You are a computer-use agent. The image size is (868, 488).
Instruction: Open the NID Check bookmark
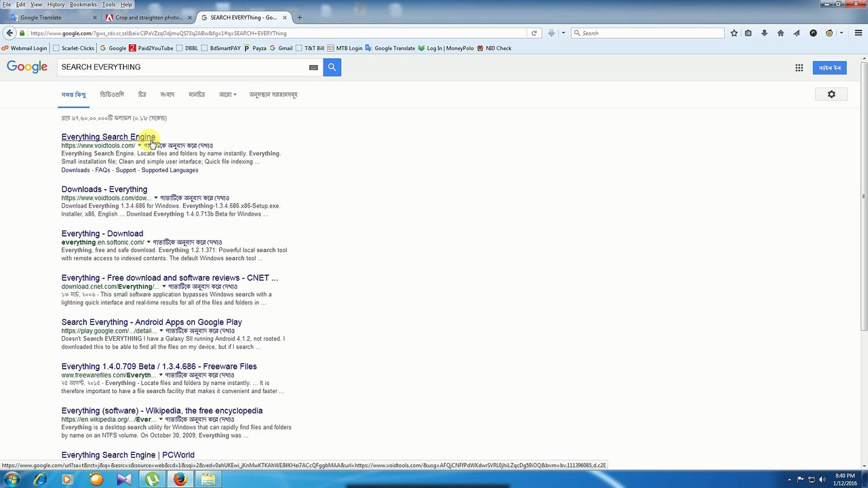494,48
